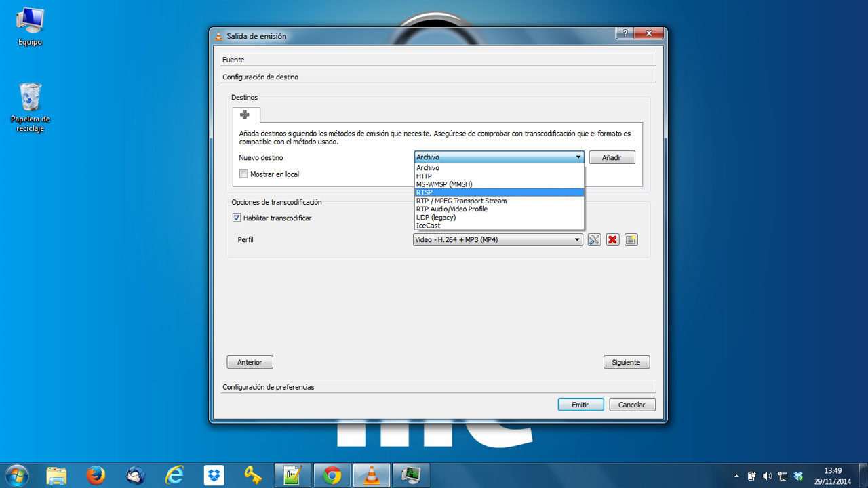Launch Internet Explorer from taskbar
Viewport: 868px width, 488px height.
tap(175, 476)
